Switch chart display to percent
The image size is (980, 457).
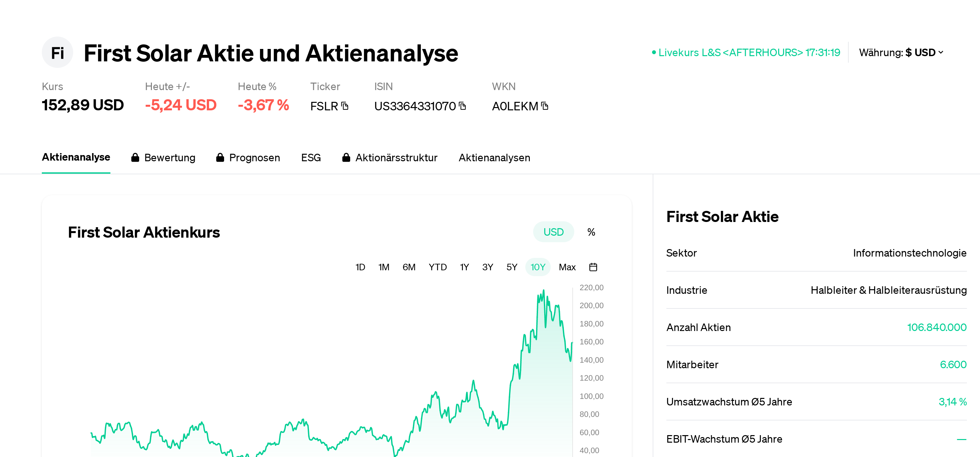pos(591,232)
